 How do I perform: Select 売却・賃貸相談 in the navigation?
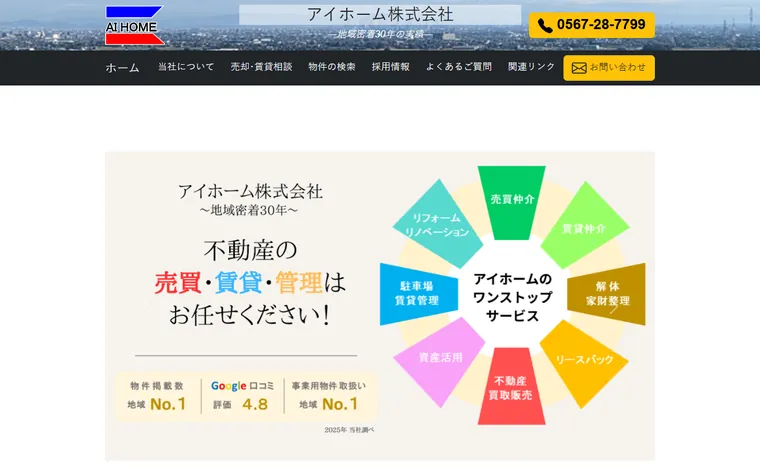click(x=261, y=67)
